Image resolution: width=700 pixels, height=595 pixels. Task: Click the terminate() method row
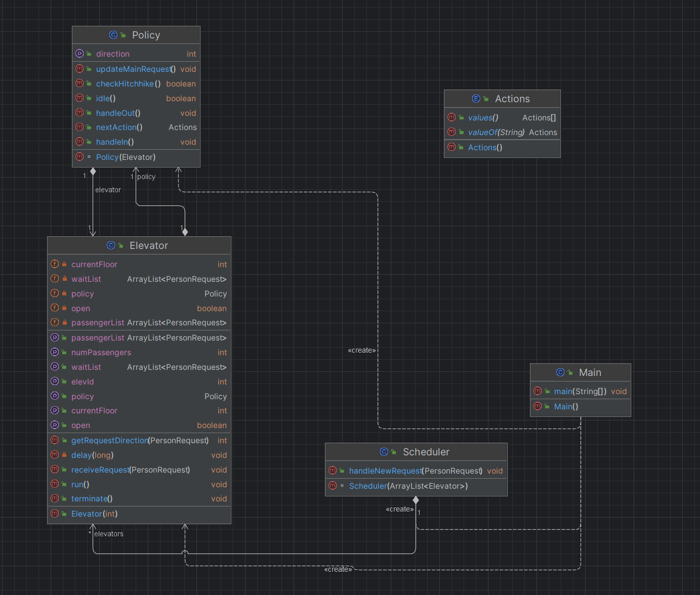(139, 499)
